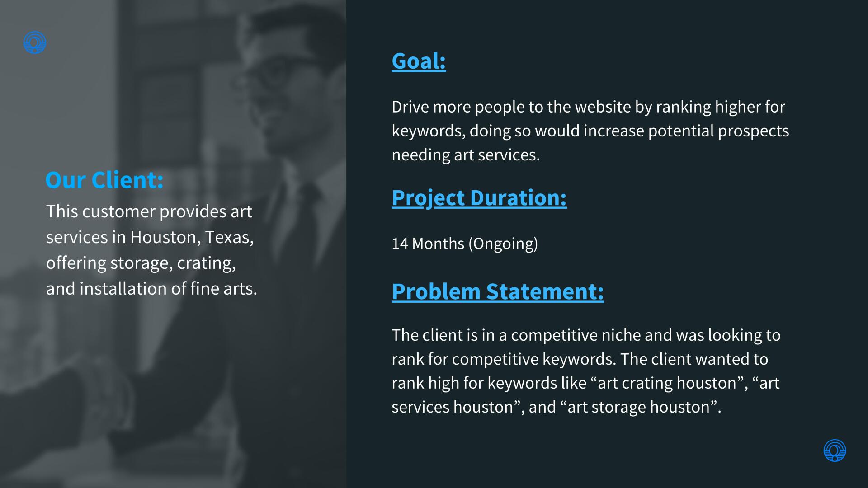The image size is (868, 488).
Task: Click the goal paragraph starting 'Drive more people'
Action: (x=590, y=131)
